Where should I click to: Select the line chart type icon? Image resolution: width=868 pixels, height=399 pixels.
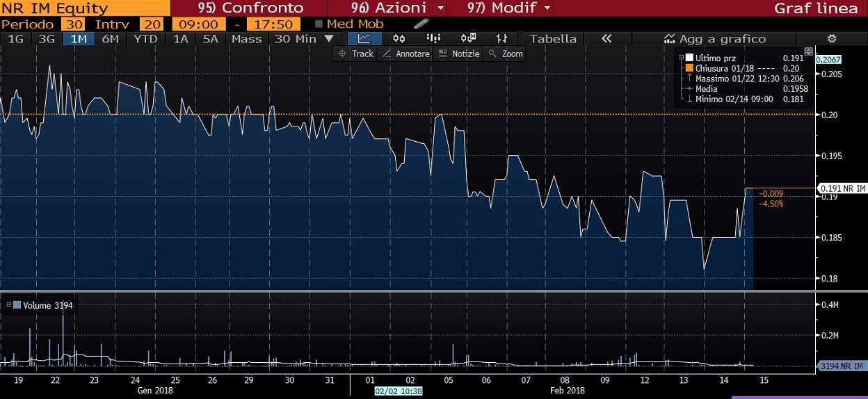pos(364,39)
